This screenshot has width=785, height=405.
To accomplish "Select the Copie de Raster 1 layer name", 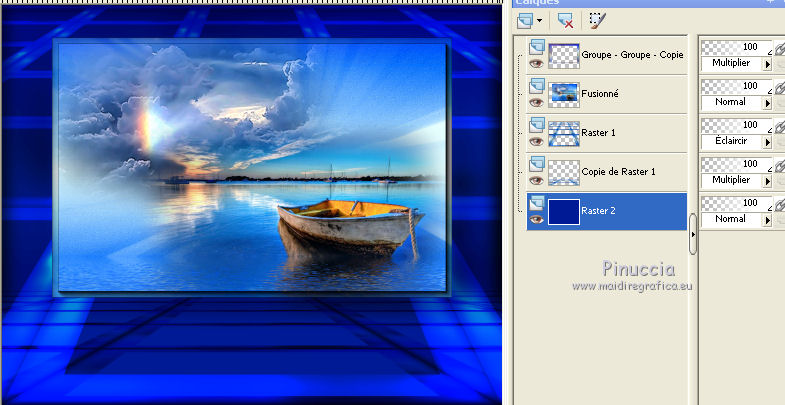I will click(618, 172).
